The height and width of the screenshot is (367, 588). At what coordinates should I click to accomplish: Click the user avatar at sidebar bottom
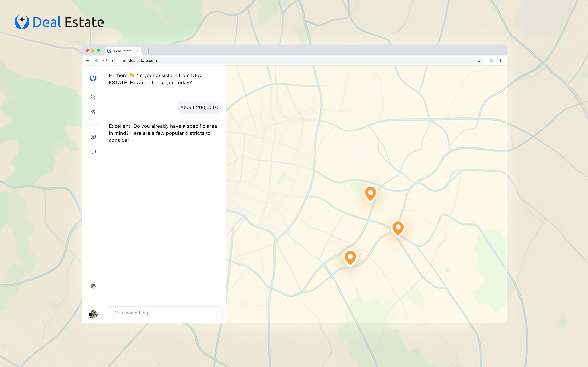(93, 314)
